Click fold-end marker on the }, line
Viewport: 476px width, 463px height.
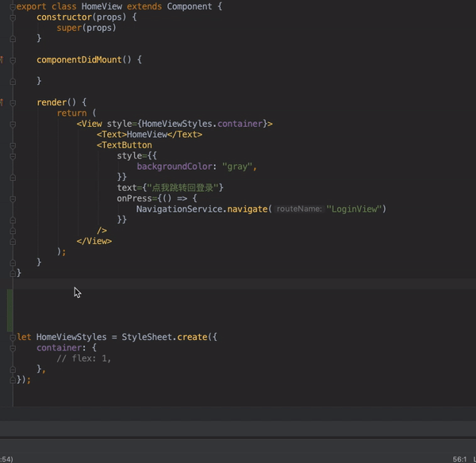(13, 369)
